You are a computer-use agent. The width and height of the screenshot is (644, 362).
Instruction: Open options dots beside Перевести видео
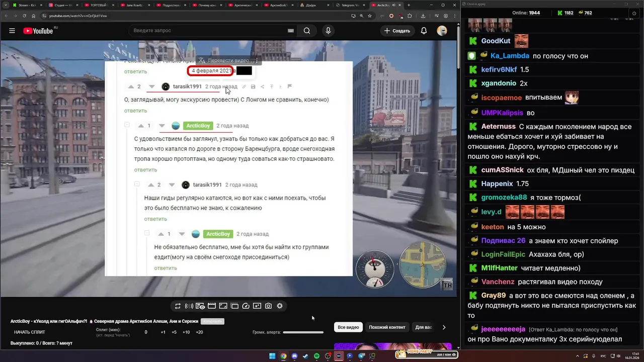coord(257,60)
